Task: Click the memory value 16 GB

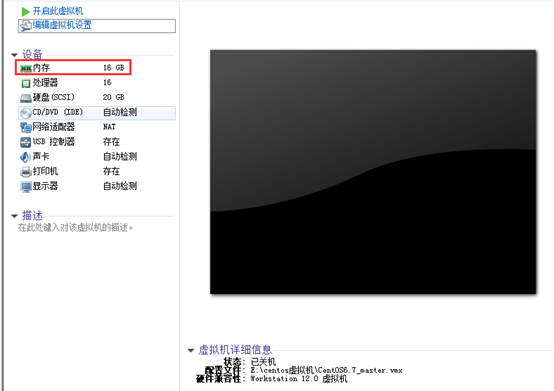Action: pyautogui.click(x=114, y=67)
